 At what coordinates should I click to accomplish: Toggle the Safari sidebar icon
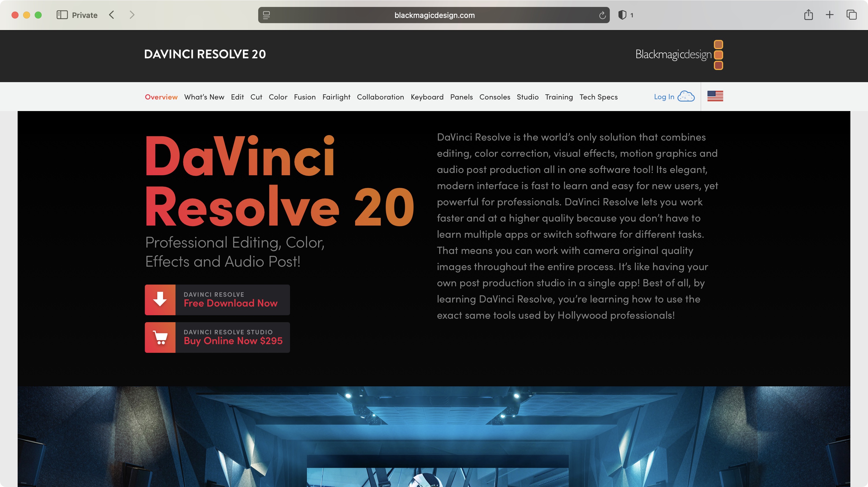62,15
